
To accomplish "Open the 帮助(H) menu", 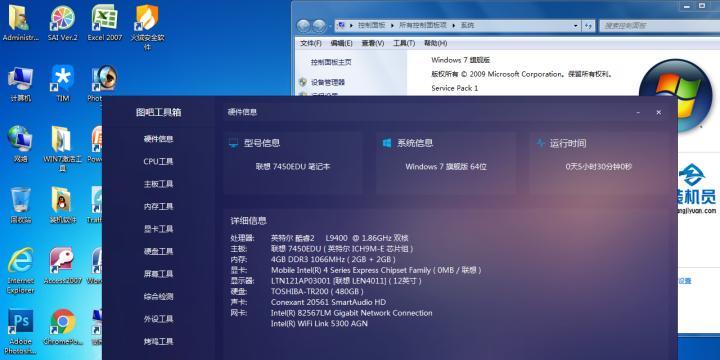I will click(x=435, y=43).
